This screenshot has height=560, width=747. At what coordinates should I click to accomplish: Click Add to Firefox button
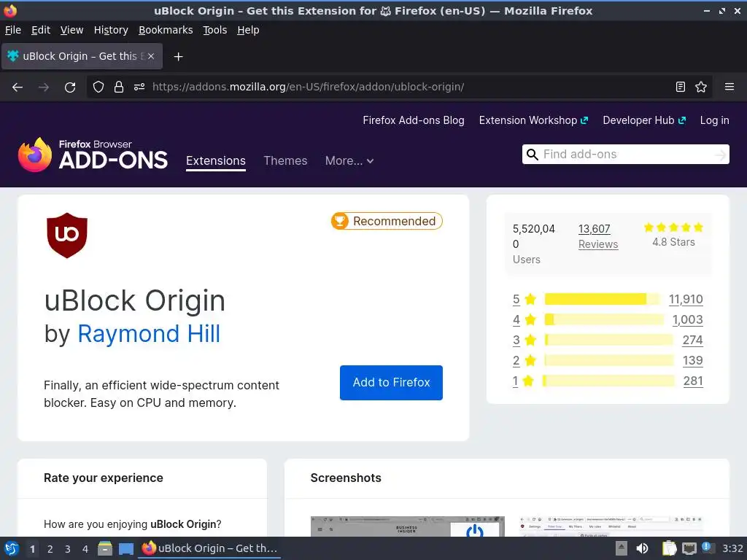point(391,382)
